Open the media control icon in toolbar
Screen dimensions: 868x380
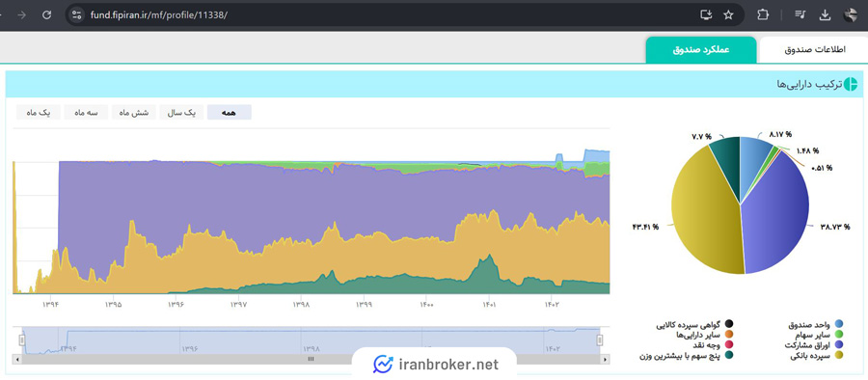(x=801, y=15)
